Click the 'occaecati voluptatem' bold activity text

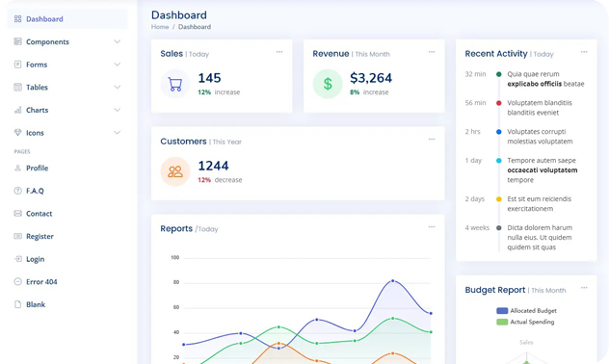[x=543, y=170]
